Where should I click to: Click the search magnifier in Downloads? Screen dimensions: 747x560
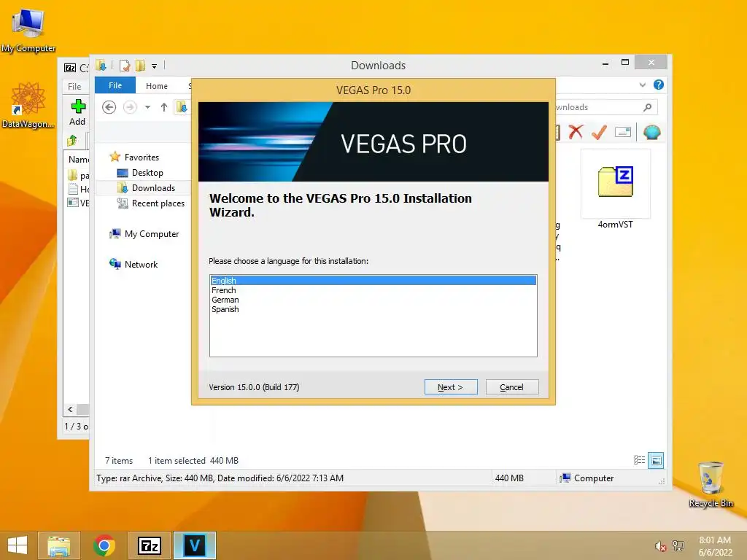[x=648, y=107]
